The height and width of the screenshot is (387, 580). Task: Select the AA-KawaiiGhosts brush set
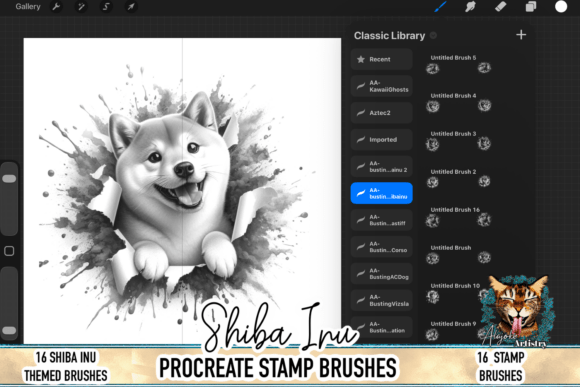point(381,86)
